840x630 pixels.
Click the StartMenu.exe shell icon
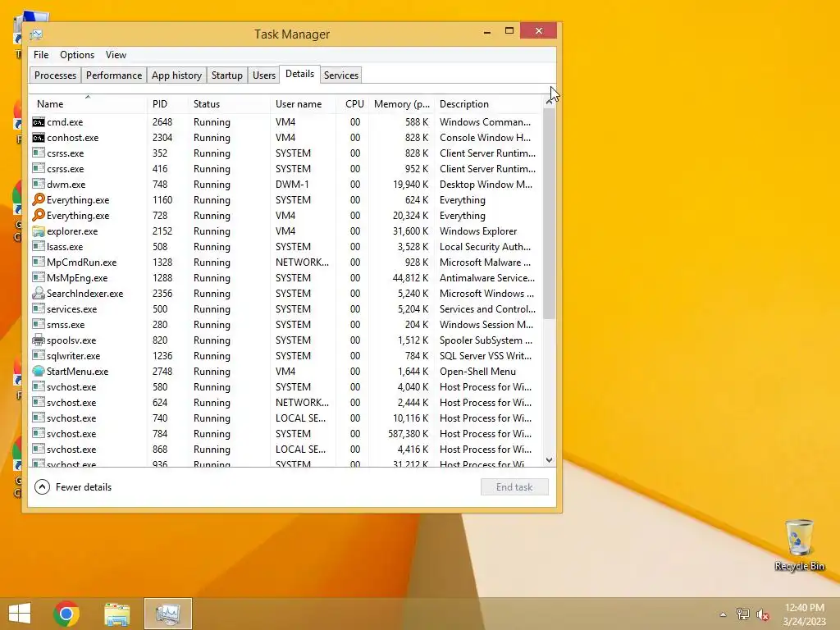[38, 372]
